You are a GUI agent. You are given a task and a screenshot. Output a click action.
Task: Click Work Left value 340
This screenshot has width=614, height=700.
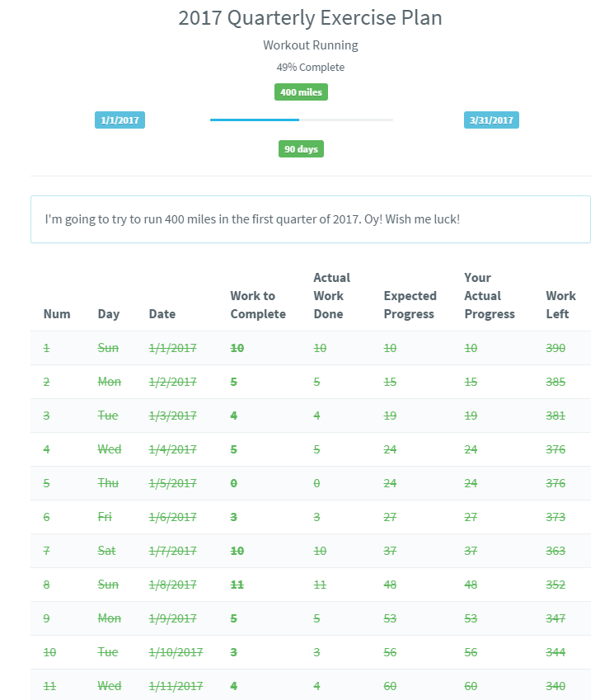[555, 686]
